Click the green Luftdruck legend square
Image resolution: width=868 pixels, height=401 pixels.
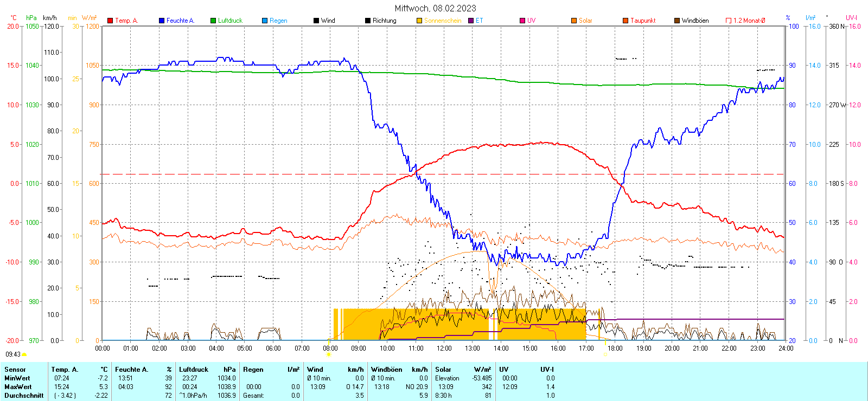coord(213,21)
